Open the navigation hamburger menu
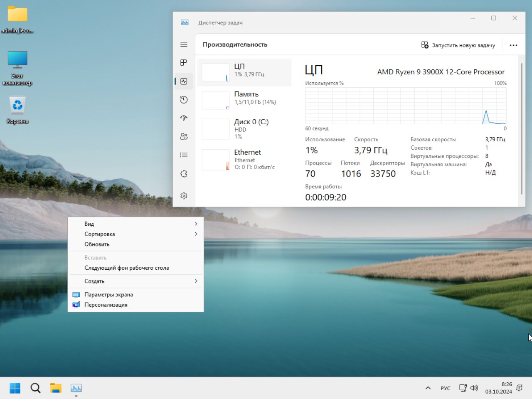The image size is (532, 399). pyautogui.click(x=184, y=44)
